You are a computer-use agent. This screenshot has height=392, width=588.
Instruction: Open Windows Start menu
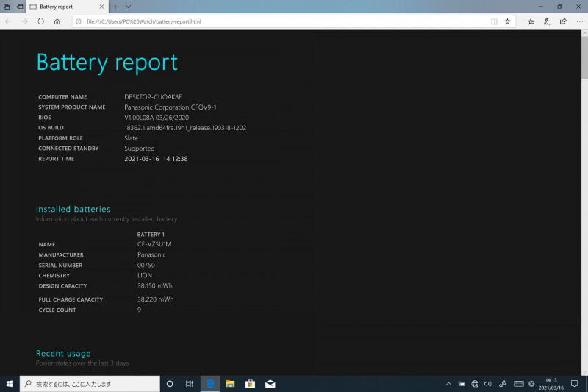(x=10, y=384)
